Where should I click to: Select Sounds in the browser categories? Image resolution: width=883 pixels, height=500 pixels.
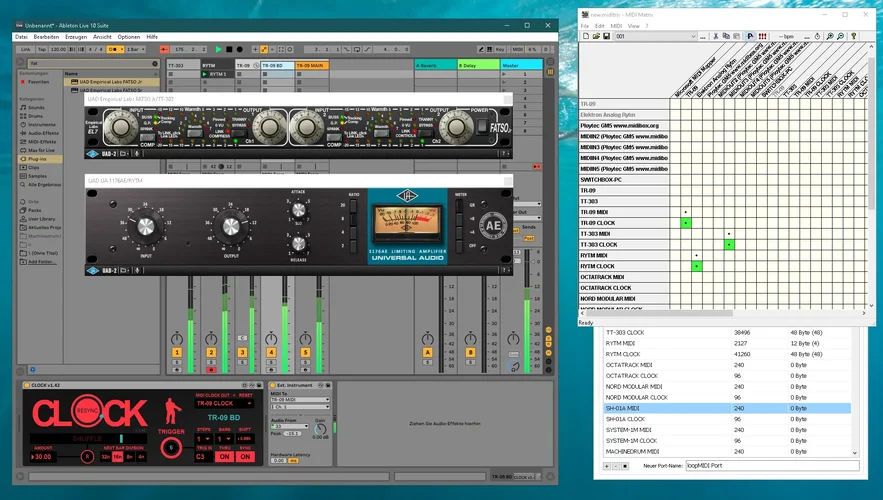[x=37, y=107]
